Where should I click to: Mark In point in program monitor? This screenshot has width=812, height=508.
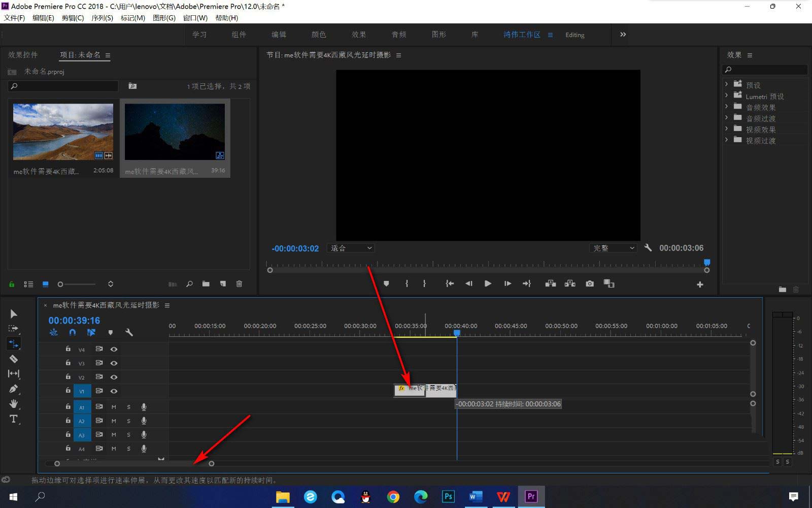coord(407,283)
